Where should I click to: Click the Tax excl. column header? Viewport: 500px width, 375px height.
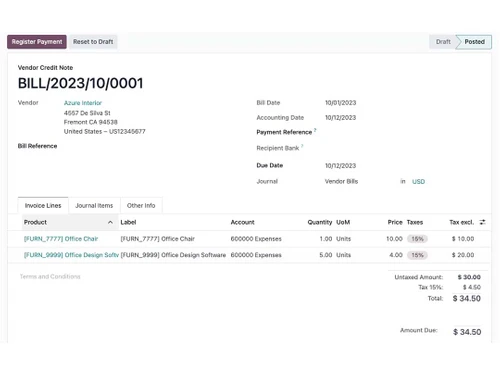click(x=462, y=222)
